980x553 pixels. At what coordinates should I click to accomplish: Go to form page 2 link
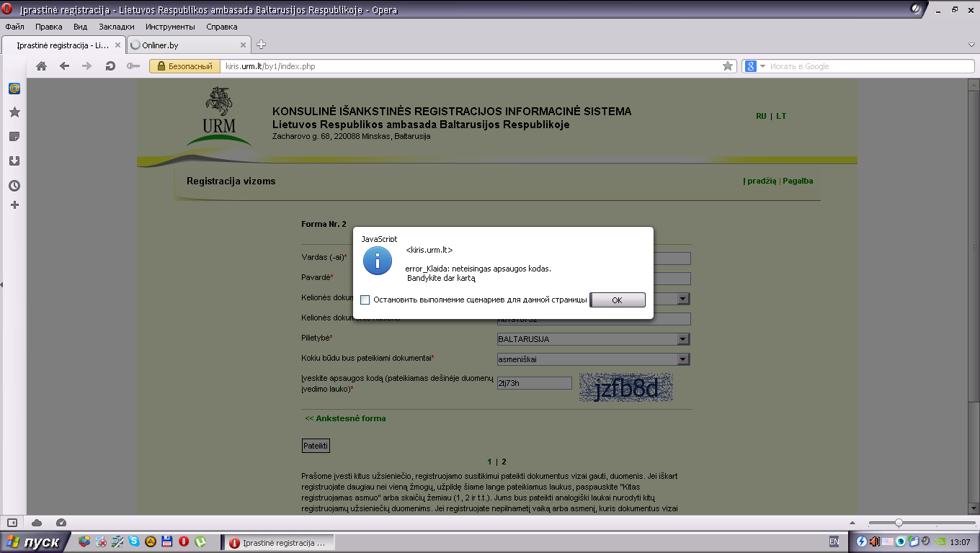(504, 462)
